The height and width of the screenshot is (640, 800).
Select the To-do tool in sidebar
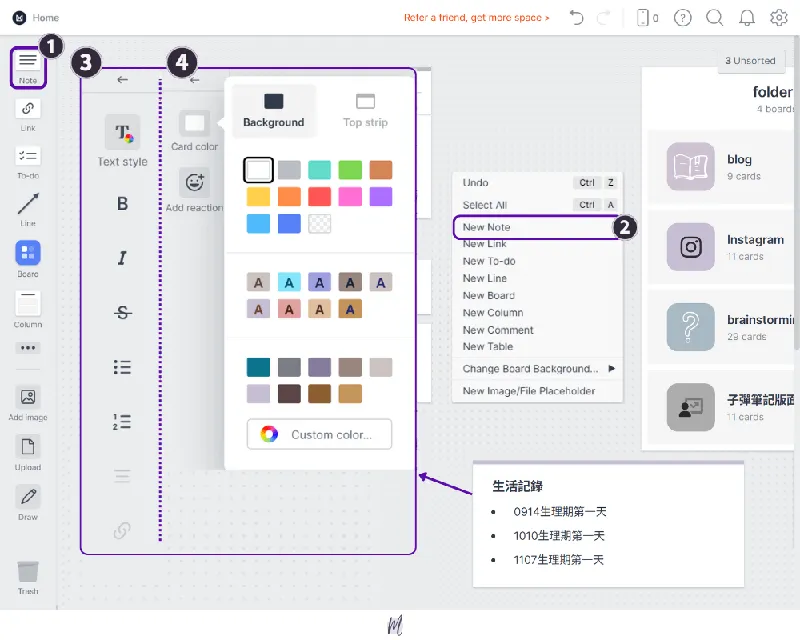28,162
